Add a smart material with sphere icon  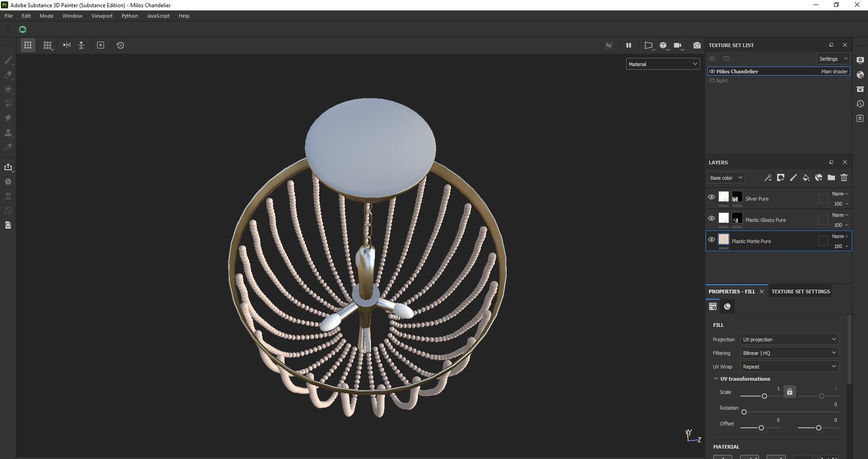(819, 178)
